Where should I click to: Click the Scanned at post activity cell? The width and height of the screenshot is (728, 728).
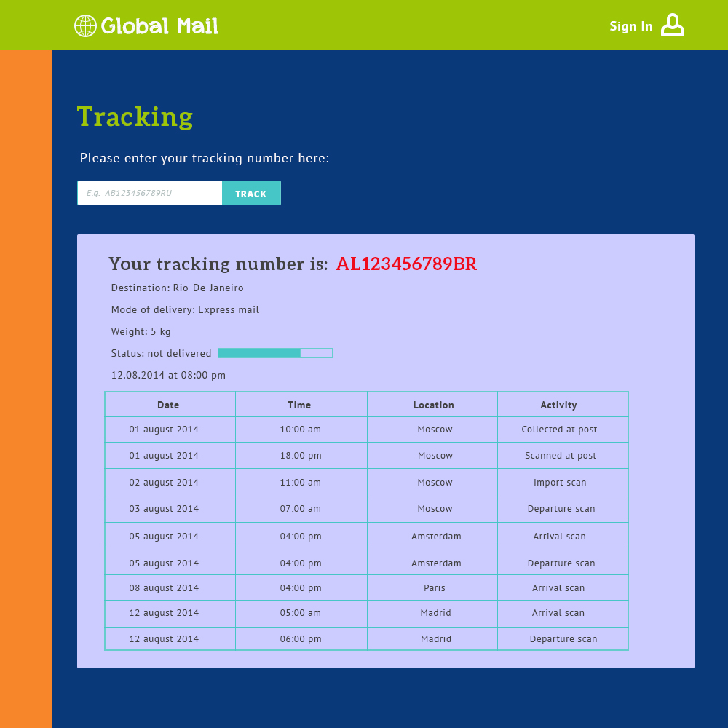pos(561,456)
